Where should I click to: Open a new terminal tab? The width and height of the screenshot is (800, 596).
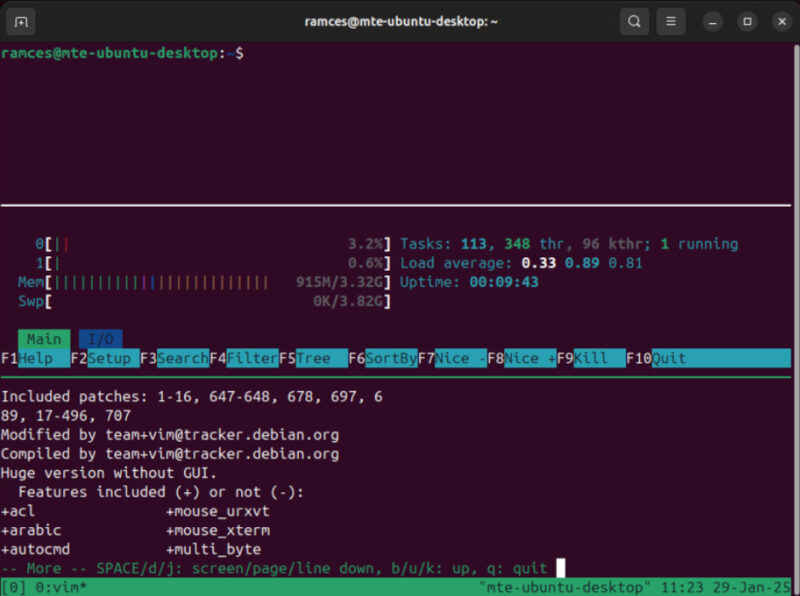point(20,20)
